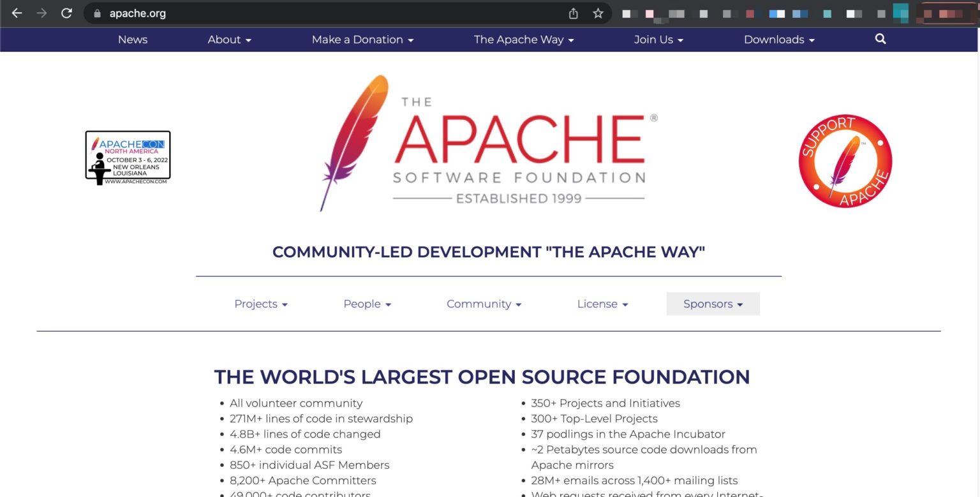Image resolution: width=980 pixels, height=497 pixels.
Task: Open the Support Apache badge
Action: [x=845, y=161]
